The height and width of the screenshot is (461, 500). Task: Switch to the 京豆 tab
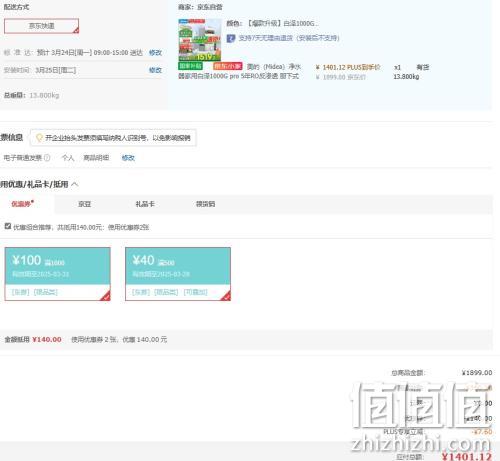pos(84,204)
